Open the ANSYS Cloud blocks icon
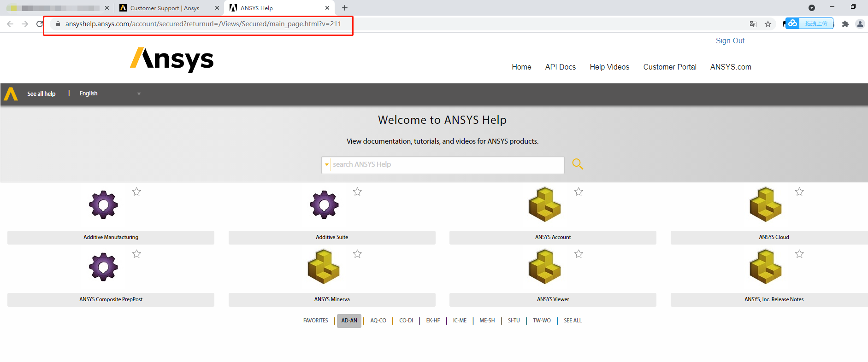 pos(765,204)
